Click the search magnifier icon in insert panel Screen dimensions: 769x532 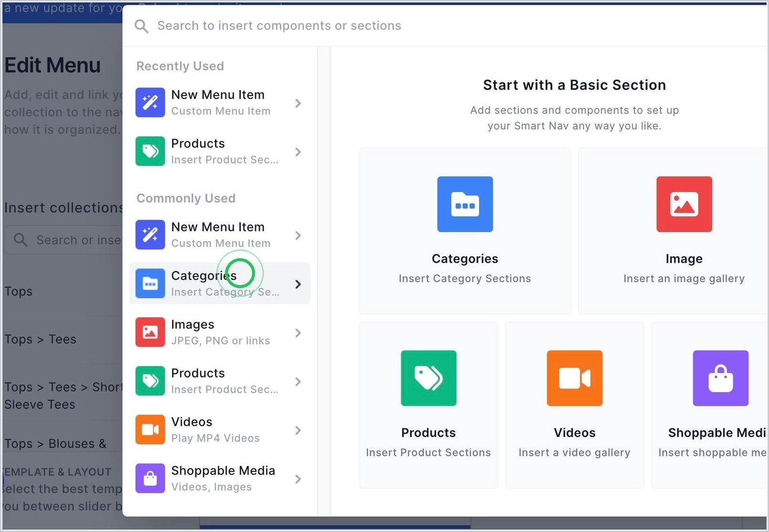pyautogui.click(x=141, y=26)
